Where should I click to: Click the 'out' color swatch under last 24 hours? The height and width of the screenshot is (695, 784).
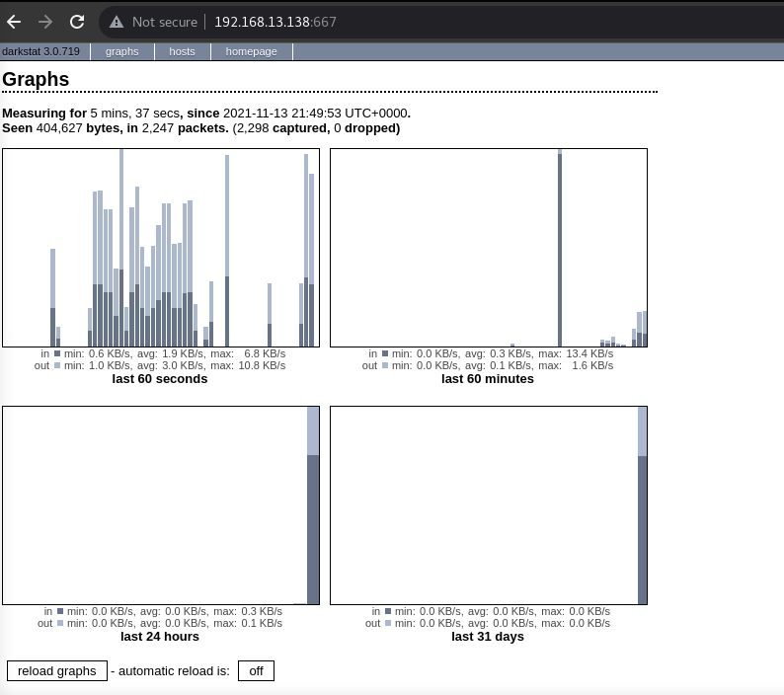pyautogui.click(x=60, y=623)
